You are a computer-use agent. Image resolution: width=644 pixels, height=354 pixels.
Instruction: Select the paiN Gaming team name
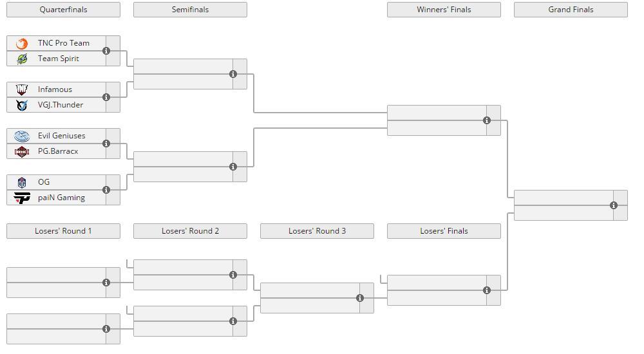pyautogui.click(x=61, y=198)
